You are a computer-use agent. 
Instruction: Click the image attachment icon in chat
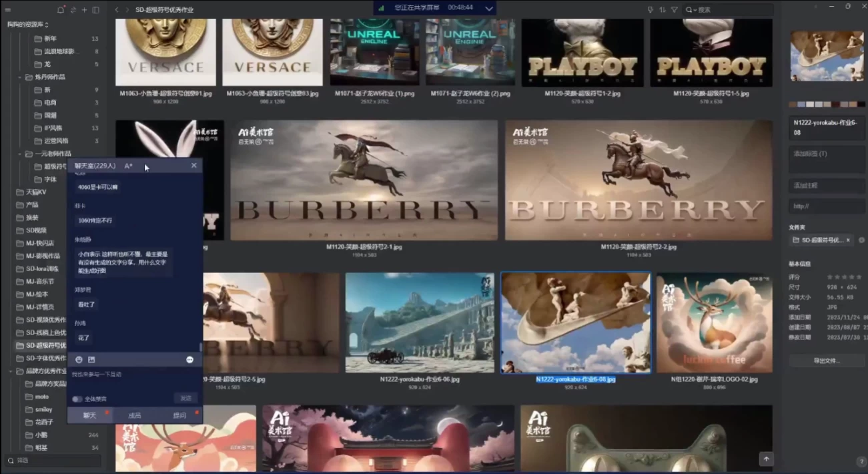(x=92, y=360)
